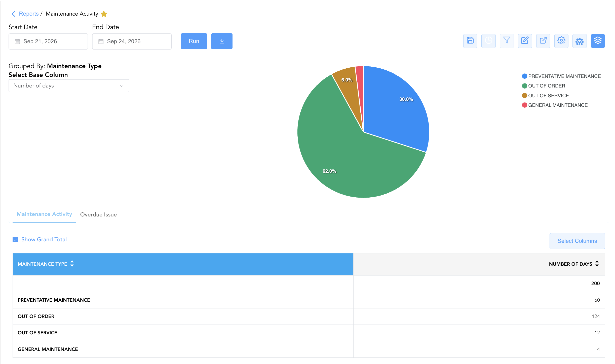Toggle the favorite star for Maintenance Activity
This screenshot has height=364, width=615.
point(104,14)
